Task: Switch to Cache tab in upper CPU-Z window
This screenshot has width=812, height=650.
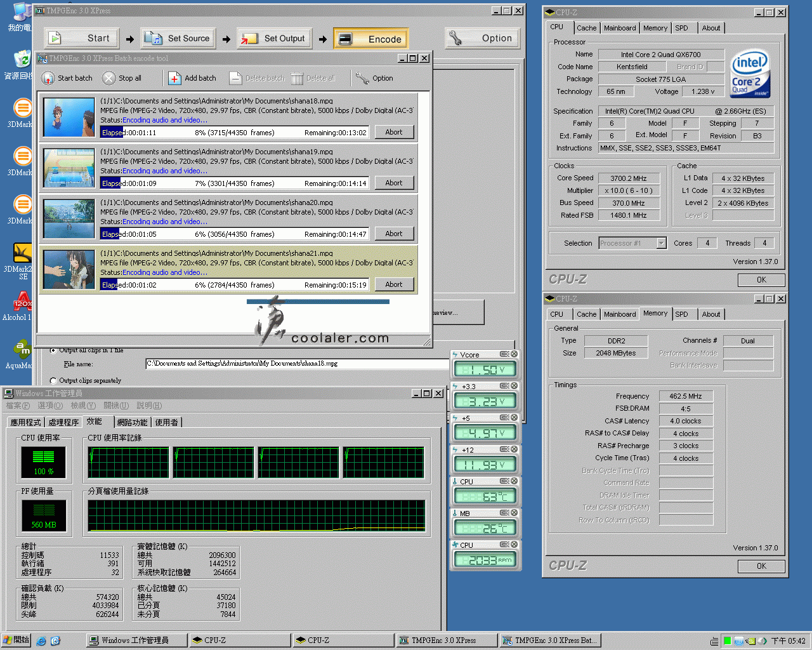Action: pyautogui.click(x=587, y=28)
